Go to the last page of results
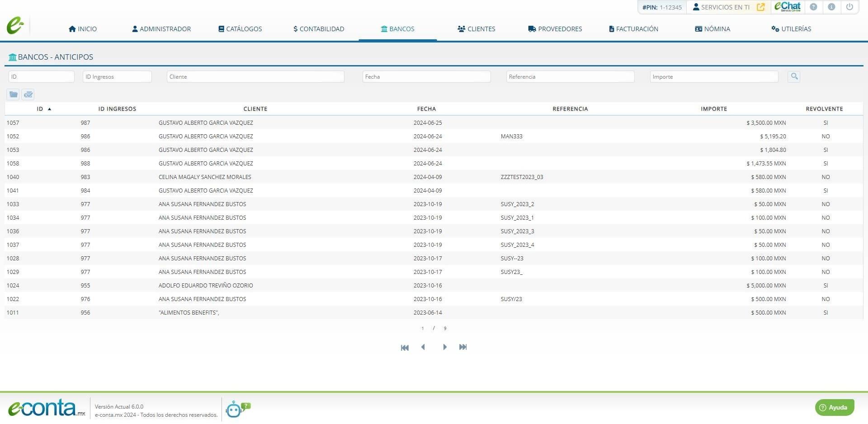 463,347
